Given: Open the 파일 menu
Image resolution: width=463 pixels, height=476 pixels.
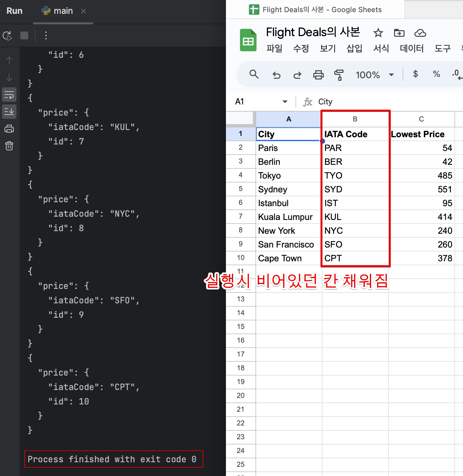Looking at the screenshot, I should coord(275,49).
